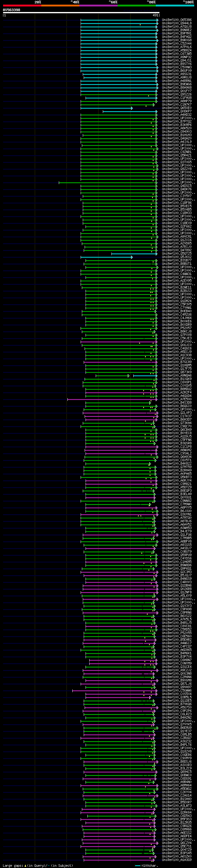Select label UniRef100_Q1DM24
197x868 pixels.
click(177, 301)
